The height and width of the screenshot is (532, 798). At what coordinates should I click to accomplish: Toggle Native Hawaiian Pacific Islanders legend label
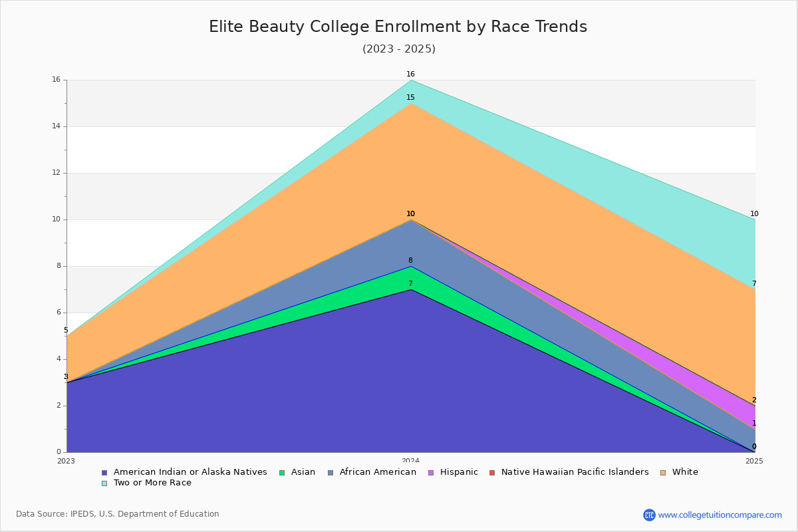point(575,472)
